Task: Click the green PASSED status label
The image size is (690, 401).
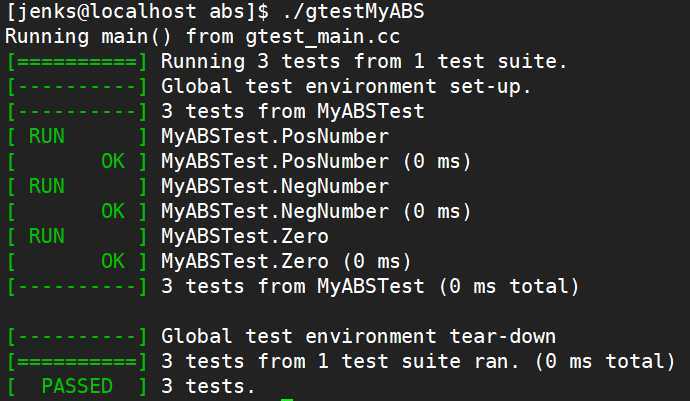Action: click(77, 386)
